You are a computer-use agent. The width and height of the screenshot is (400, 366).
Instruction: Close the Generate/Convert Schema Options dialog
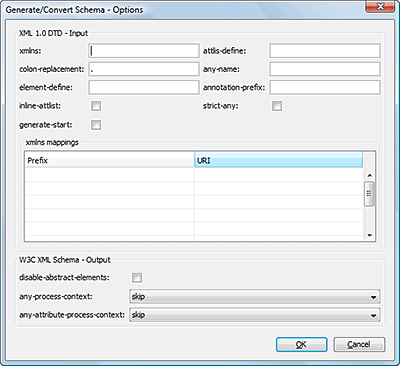click(x=379, y=7)
